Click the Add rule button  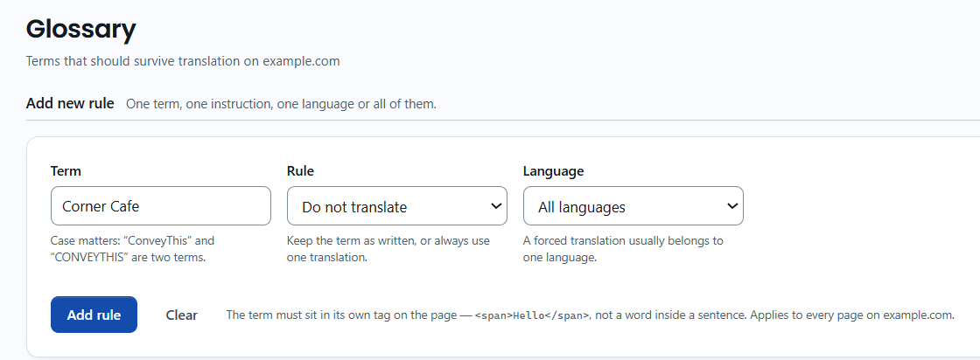tap(94, 315)
